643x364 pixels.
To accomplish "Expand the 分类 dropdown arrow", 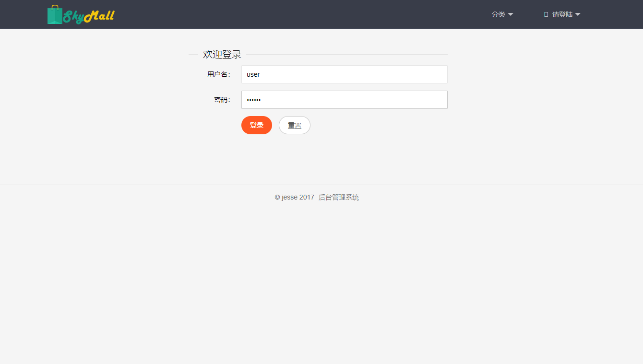I will pos(510,14).
